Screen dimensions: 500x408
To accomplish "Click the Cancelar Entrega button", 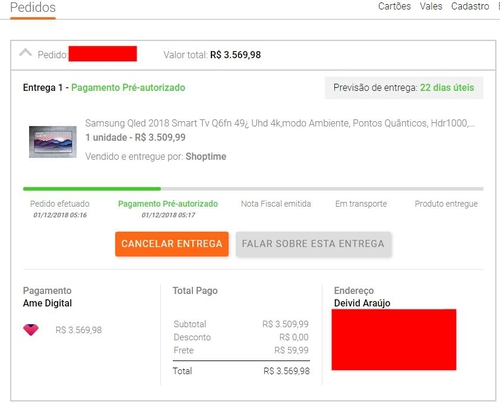I will pos(172,244).
